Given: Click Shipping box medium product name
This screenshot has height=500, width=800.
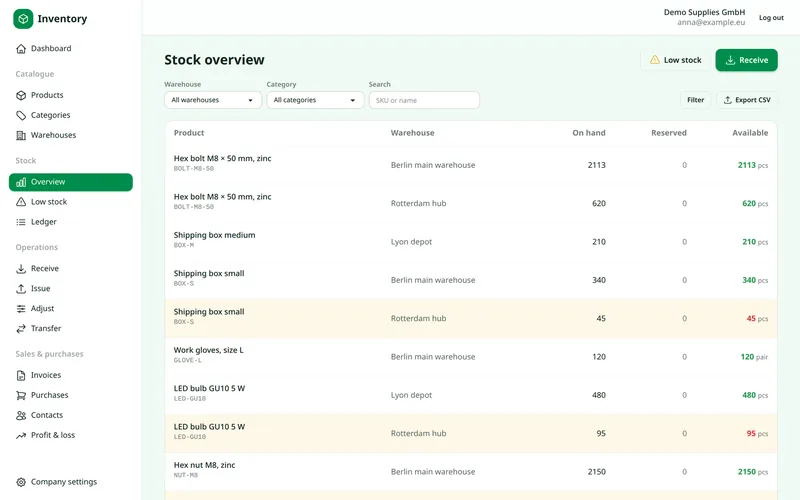Looking at the screenshot, I should coord(214,235).
